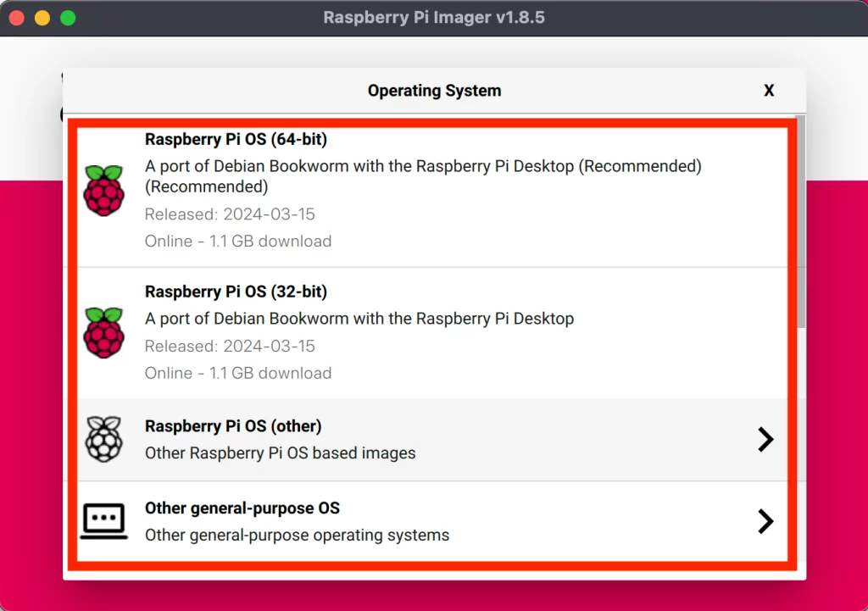868x611 pixels.
Task: Click the 64-bit entry's release date line
Action: pos(230,214)
